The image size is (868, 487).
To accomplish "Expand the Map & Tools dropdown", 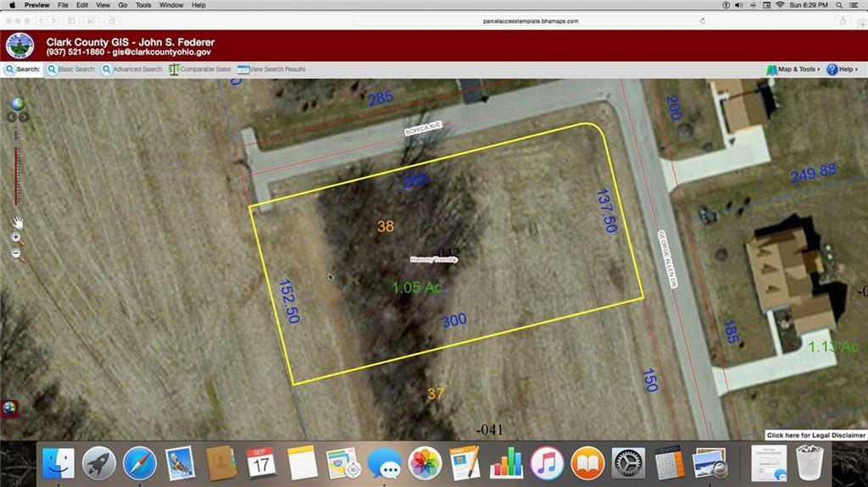I will pyautogui.click(x=793, y=69).
